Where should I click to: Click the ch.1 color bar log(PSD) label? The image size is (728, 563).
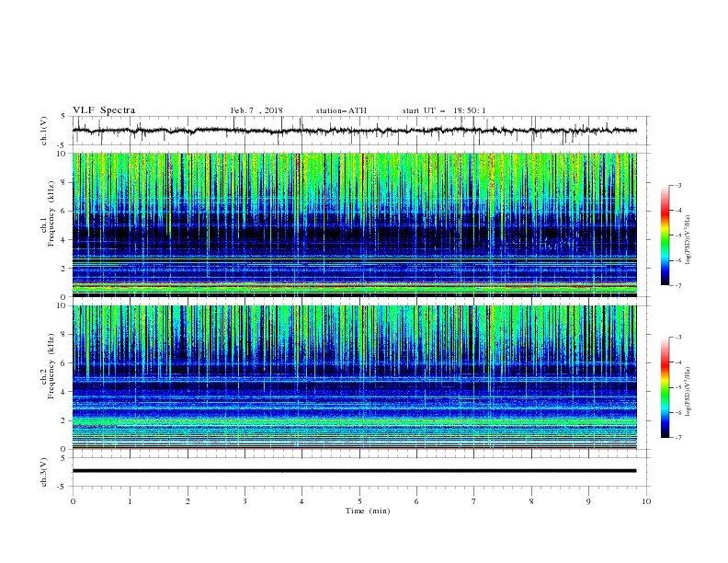[688, 240]
